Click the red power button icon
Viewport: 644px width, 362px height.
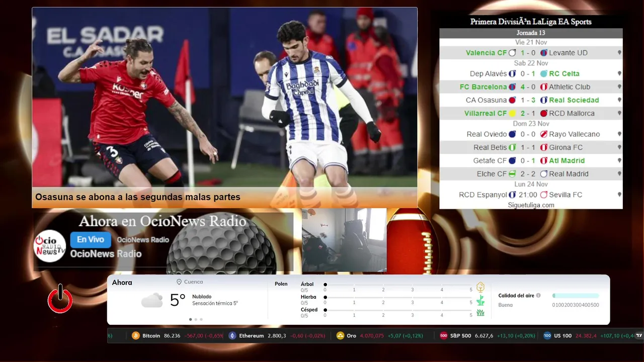[60, 299]
